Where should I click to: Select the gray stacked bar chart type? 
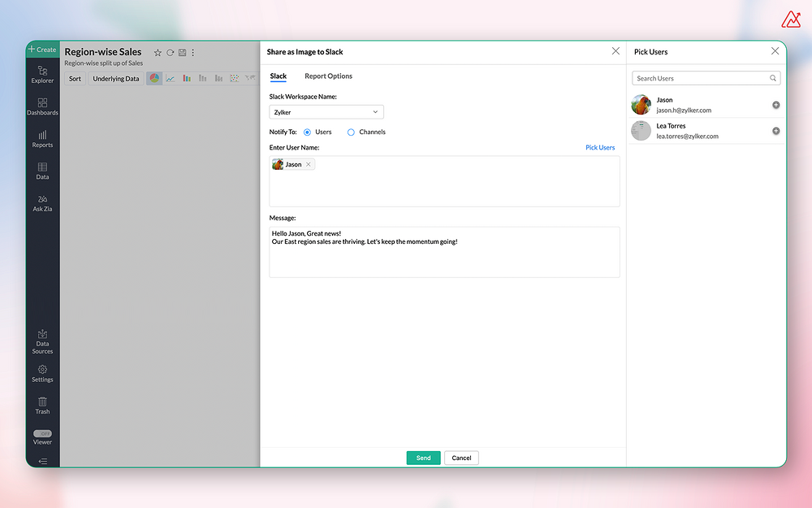pos(202,78)
